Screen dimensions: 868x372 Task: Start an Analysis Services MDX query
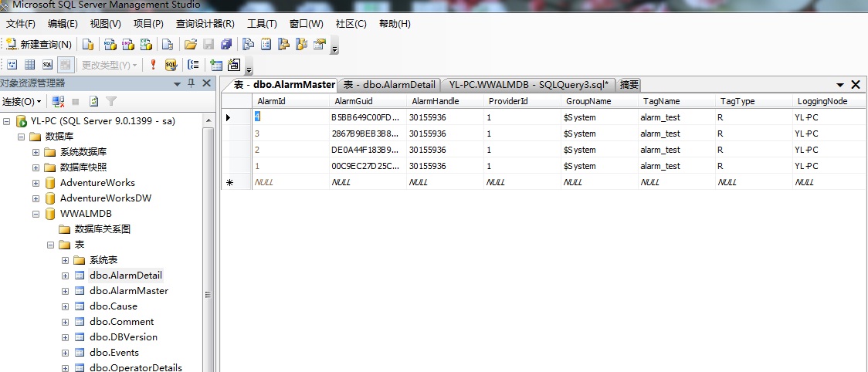pyautogui.click(x=110, y=45)
